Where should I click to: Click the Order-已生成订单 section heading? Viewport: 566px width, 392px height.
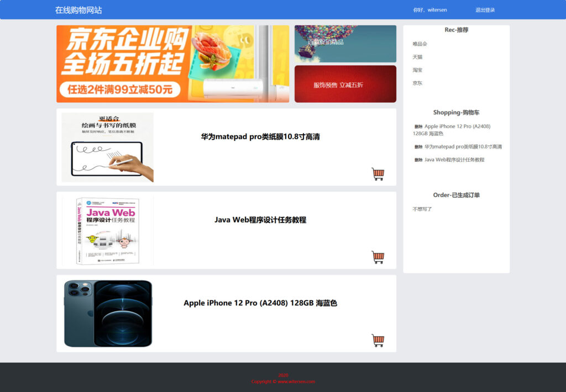pyautogui.click(x=456, y=195)
